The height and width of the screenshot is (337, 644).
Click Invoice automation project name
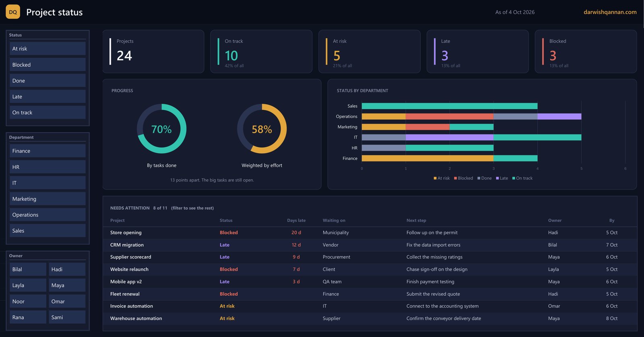click(132, 306)
